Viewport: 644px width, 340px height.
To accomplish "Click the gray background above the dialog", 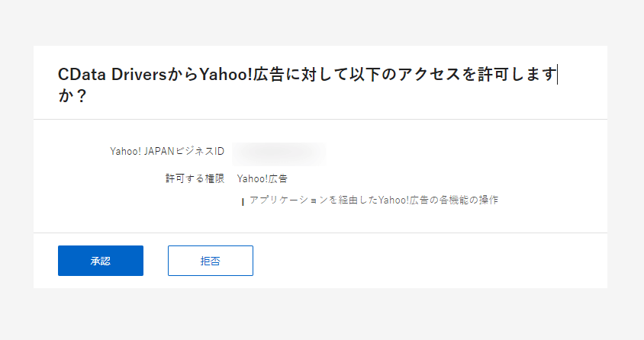I will (x=322, y=21).
